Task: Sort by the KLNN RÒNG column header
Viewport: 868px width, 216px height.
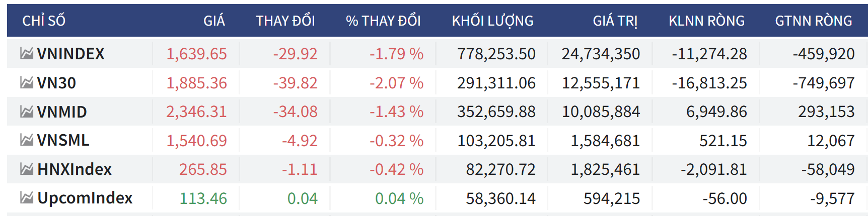Action: (706, 21)
